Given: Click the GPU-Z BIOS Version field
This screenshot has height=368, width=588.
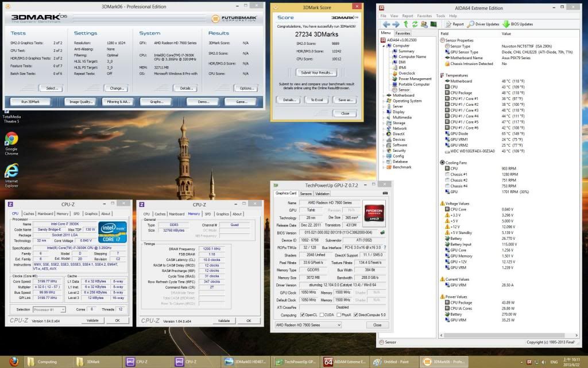Looking at the screenshot, I should [338, 232].
